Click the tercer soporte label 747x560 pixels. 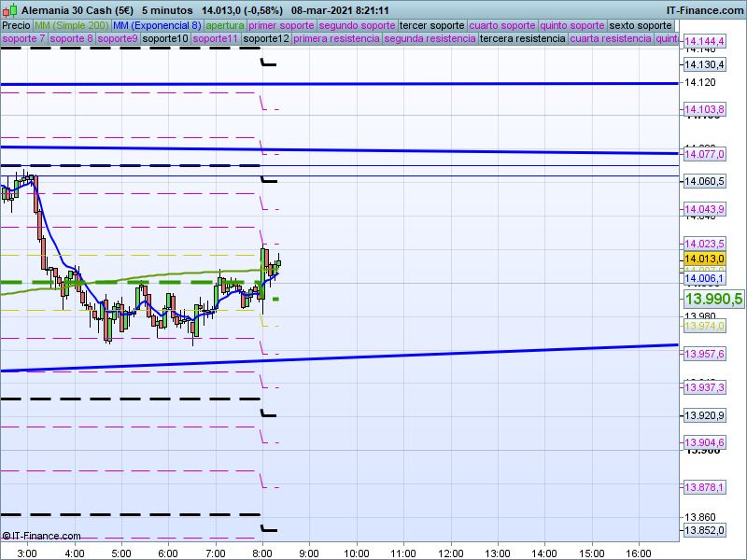click(x=431, y=26)
